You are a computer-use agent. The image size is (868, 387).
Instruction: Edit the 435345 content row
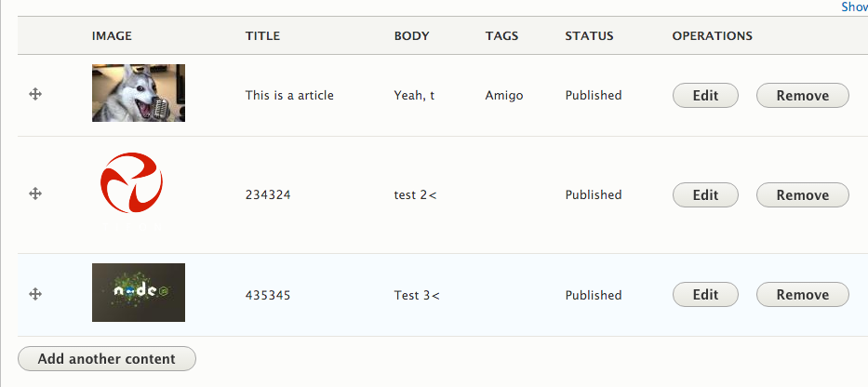[705, 295]
